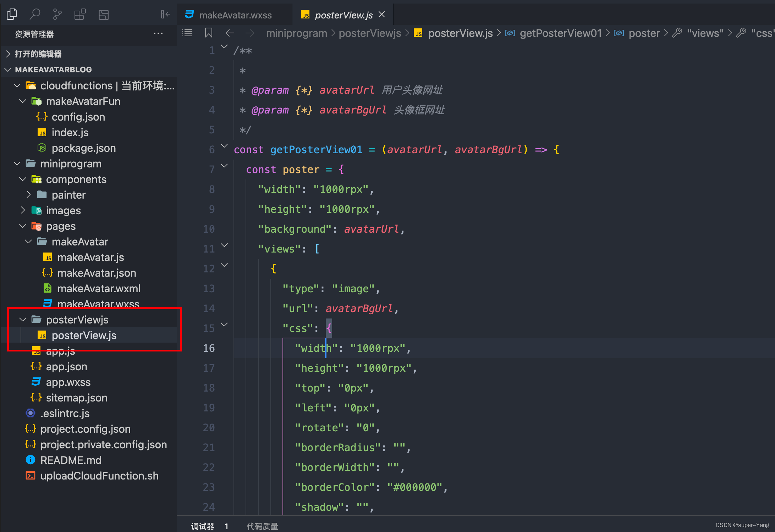Go forward with the right arrow icon

250,33
